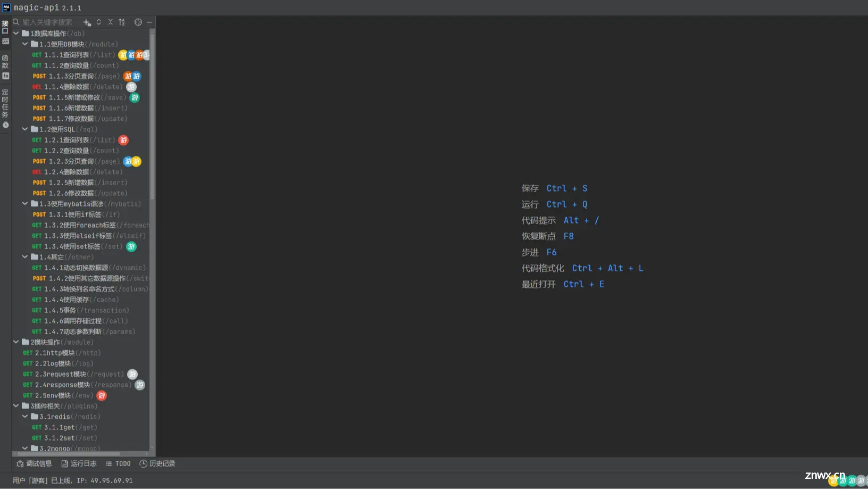Viewport: 868px width, 489px height.
Task: Open DEL 1.2.4删除数据(/delete) API
Action: [77, 172]
